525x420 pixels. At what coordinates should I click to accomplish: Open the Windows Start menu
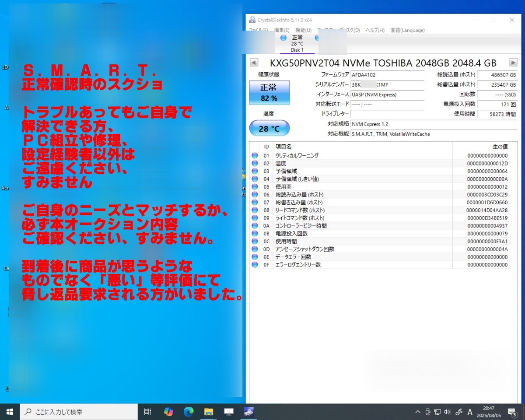[x=10, y=412]
